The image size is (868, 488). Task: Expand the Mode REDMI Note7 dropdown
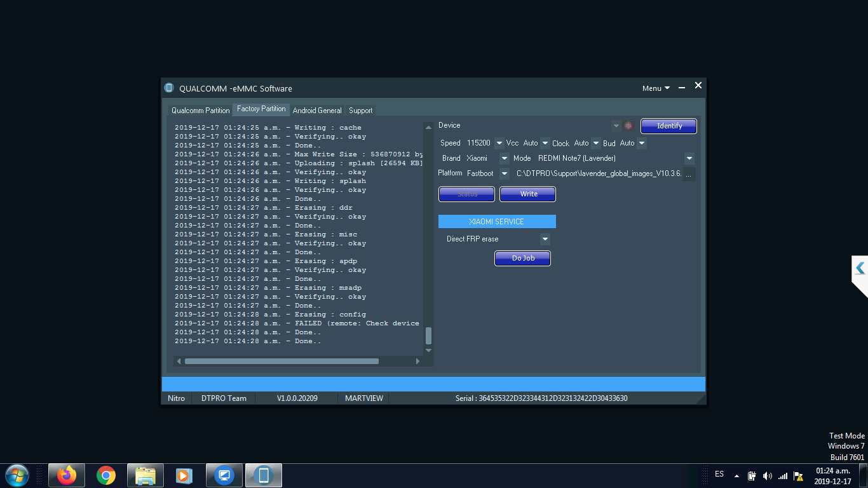[689, 158]
